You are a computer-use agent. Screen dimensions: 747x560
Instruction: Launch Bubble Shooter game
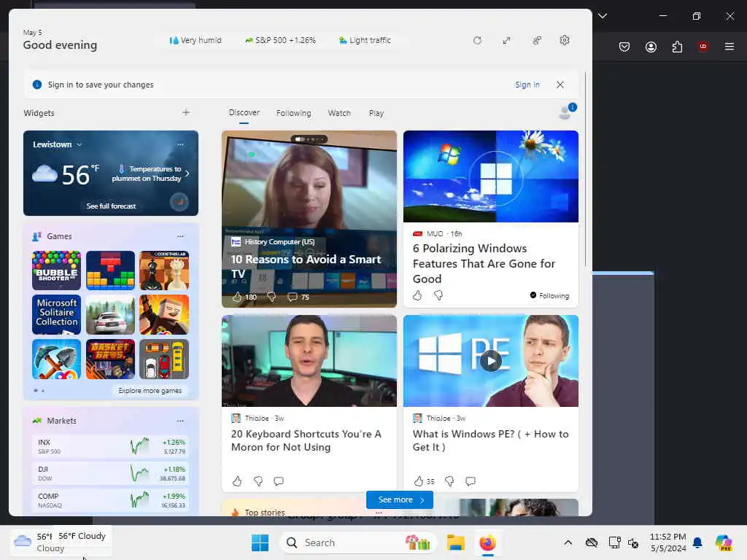coord(56,271)
